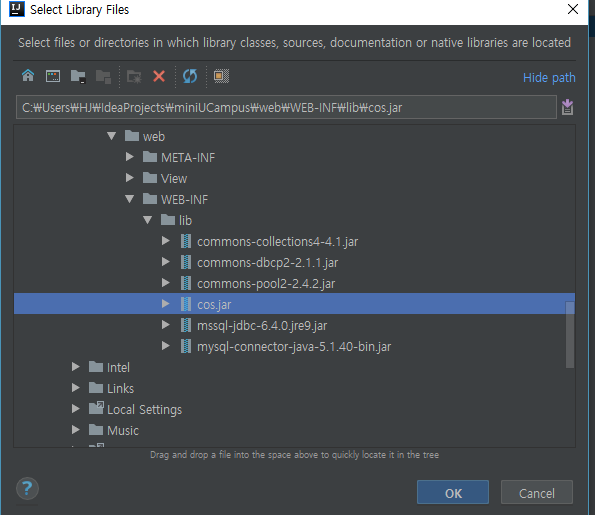Select the cos.jar file name
This screenshot has width=595, height=515.
point(214,305)
